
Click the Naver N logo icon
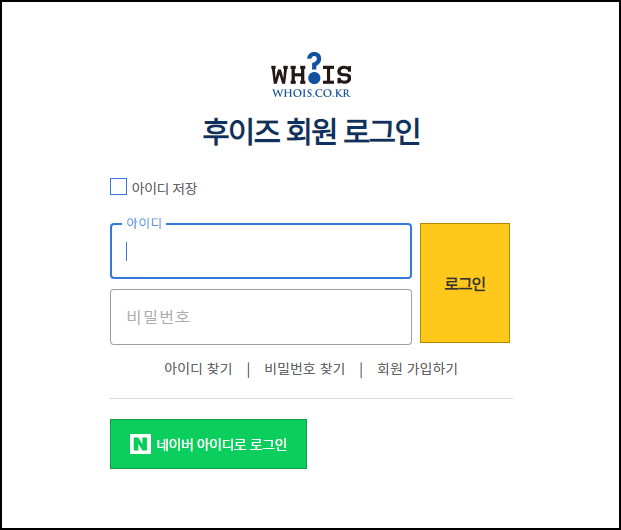pyautogui.click(x=141, y=444)
